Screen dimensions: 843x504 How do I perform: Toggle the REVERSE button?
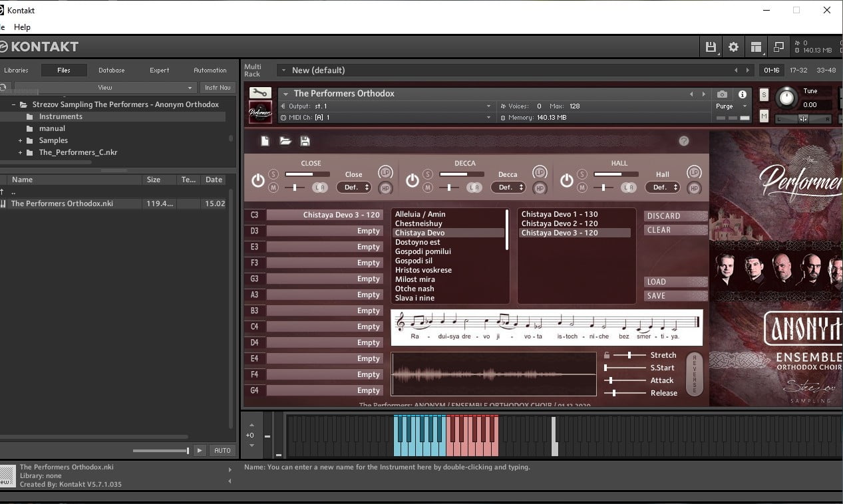[x=694, y=373]
